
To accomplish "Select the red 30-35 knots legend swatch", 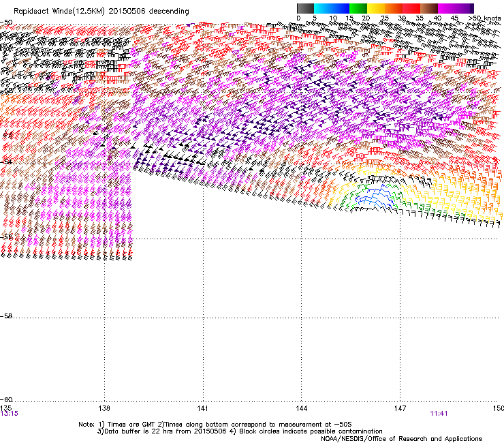I will click(x=411, y=8).
